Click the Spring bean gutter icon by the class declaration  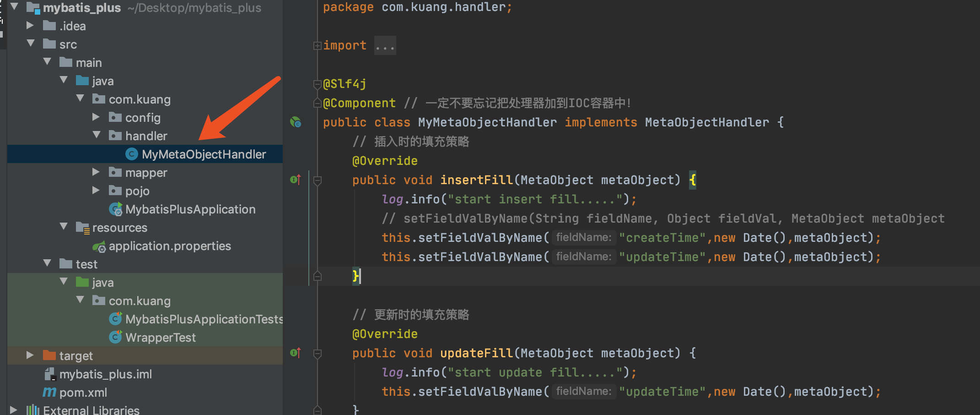click(296, 122)
